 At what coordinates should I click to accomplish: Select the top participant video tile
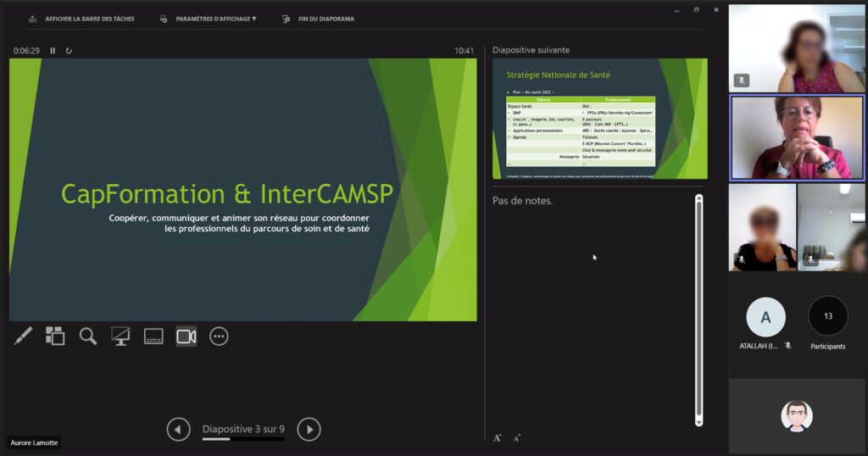[x=797, y=48]
